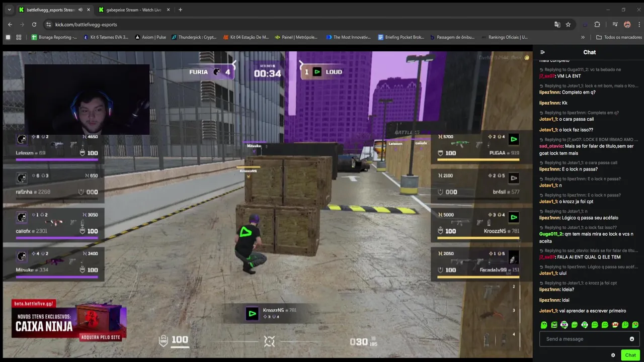This screenshot has height=362, width=644.
Task: Click lipez1nnn on the "Ideia?" message
Action: coord(550,290)
